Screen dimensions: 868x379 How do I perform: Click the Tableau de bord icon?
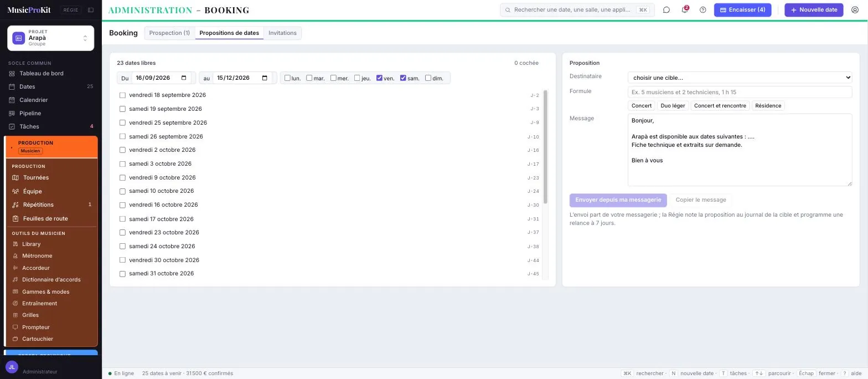tap(12, 74)
